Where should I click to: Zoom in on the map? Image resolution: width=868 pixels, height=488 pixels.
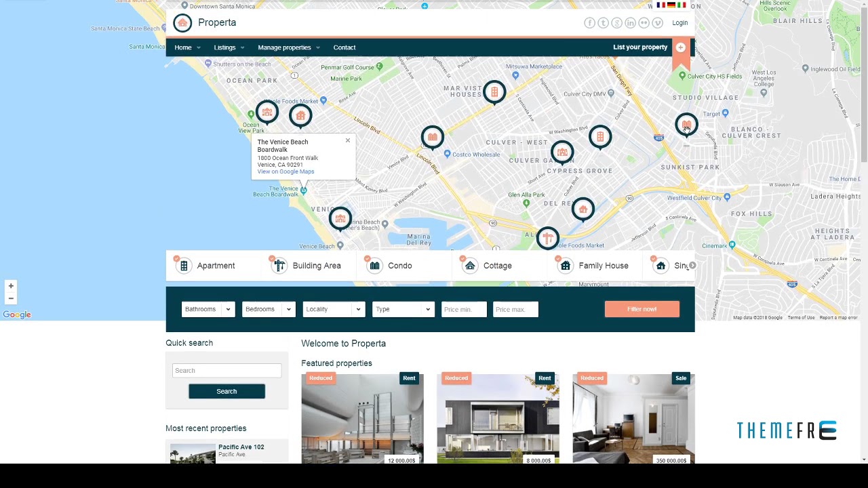coord(11,286)
